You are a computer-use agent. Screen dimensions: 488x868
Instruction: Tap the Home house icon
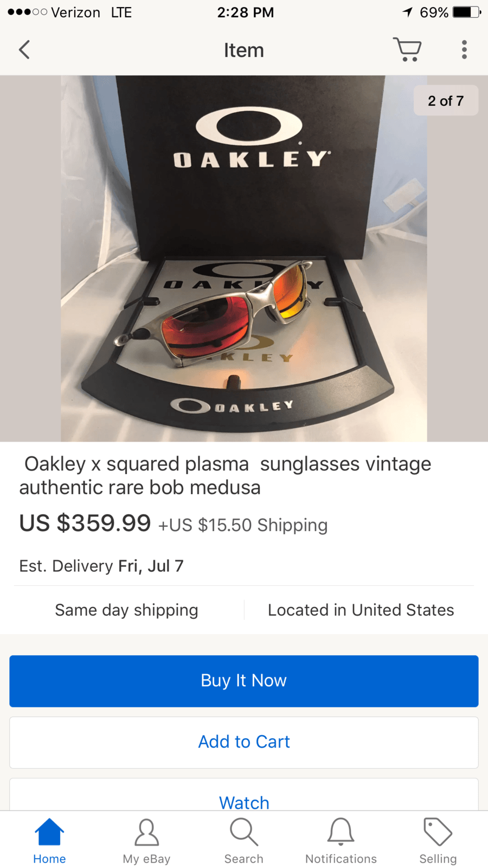pyautogui.click(x=49, y=832)
